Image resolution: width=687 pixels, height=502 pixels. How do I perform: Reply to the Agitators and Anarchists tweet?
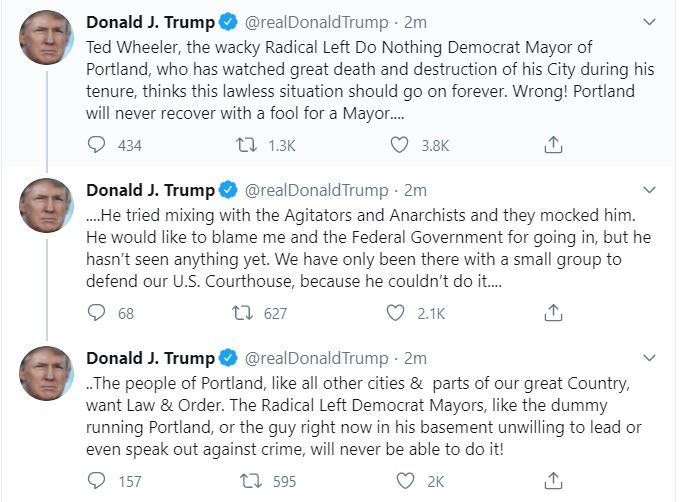(x=97, y=313)
